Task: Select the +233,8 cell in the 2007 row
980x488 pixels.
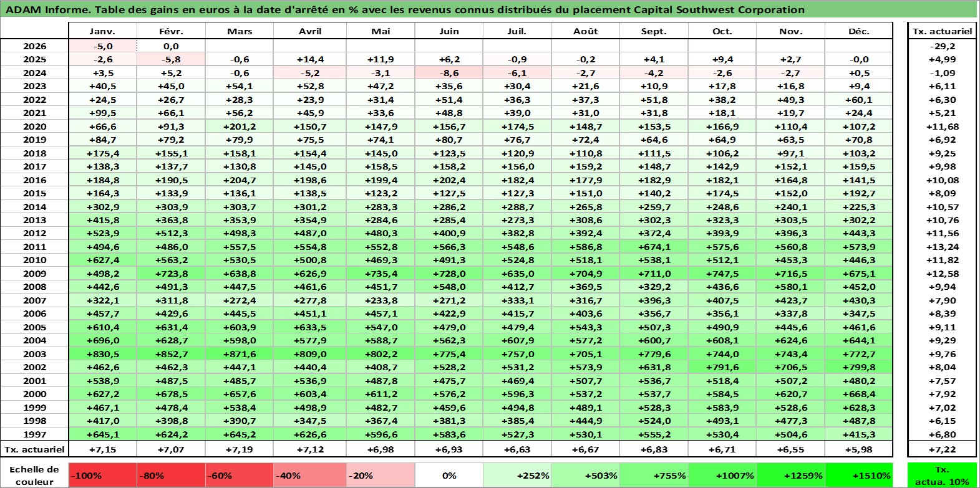Action: click(380, 300)
